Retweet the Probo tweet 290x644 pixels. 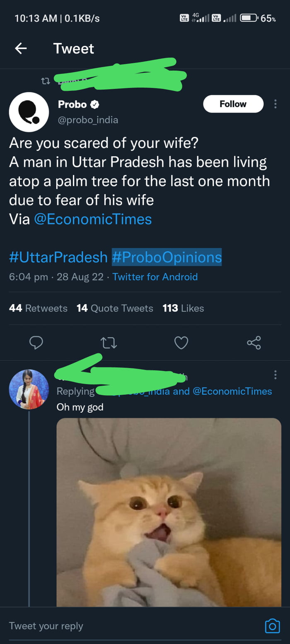pos(109,342)
